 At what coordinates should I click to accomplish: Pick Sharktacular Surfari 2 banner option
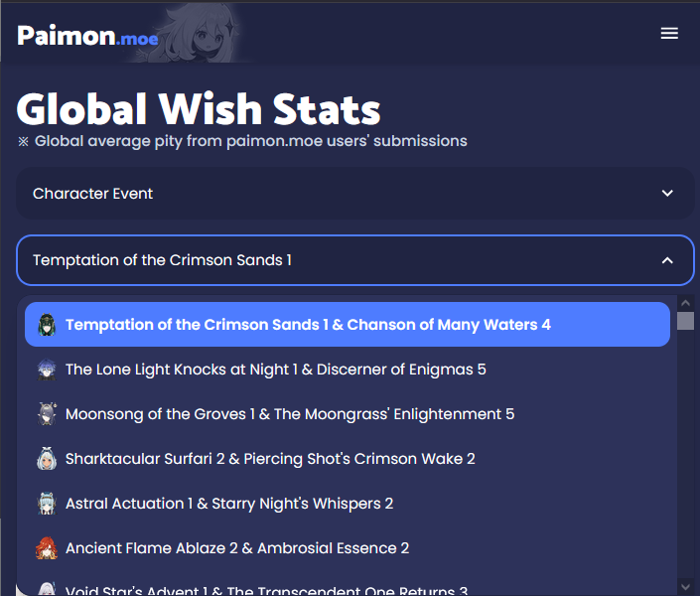point(348,458)
